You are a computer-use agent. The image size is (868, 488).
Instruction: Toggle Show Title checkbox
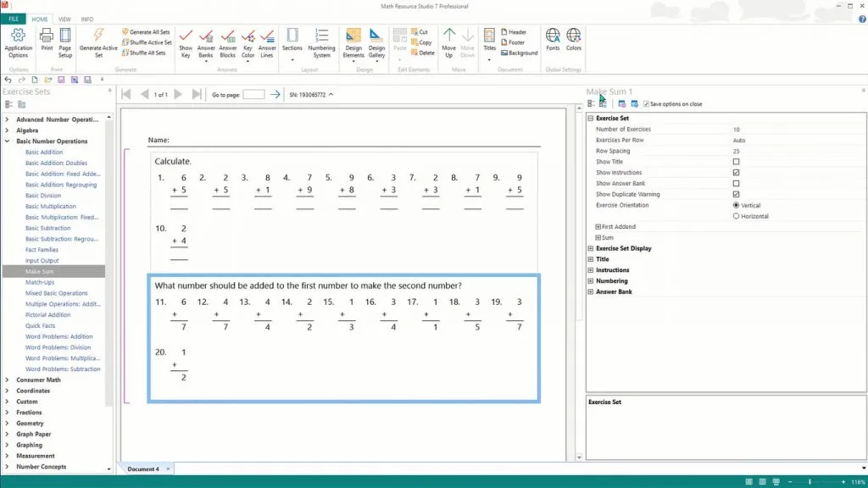736,162
